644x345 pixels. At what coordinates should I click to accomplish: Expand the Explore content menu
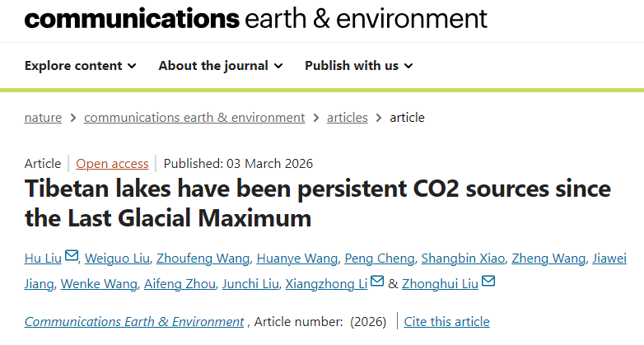80,66
